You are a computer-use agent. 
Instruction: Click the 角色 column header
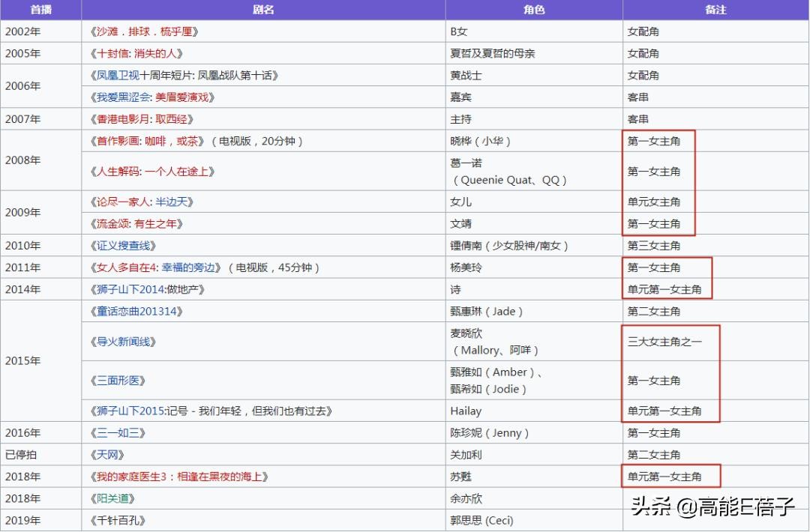tap(533, 10)
